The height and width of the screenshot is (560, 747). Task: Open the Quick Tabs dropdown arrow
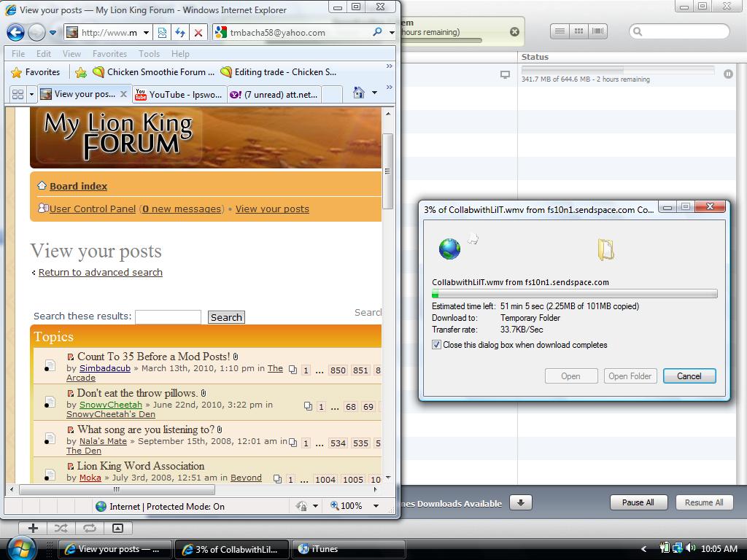31,94
